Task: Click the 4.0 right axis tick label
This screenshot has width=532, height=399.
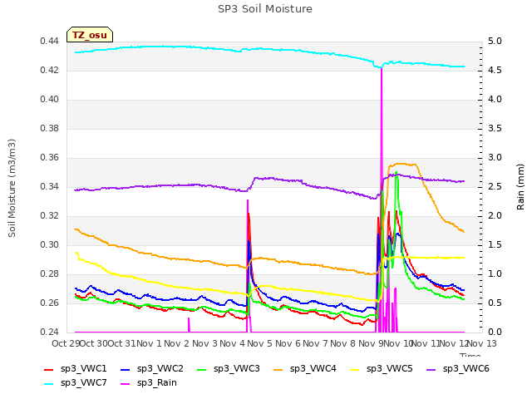Action: click(x=495, y=100)
